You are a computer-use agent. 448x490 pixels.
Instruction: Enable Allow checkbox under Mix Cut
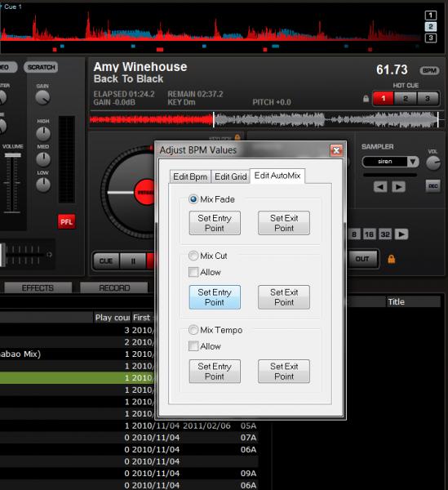point(193,272)
